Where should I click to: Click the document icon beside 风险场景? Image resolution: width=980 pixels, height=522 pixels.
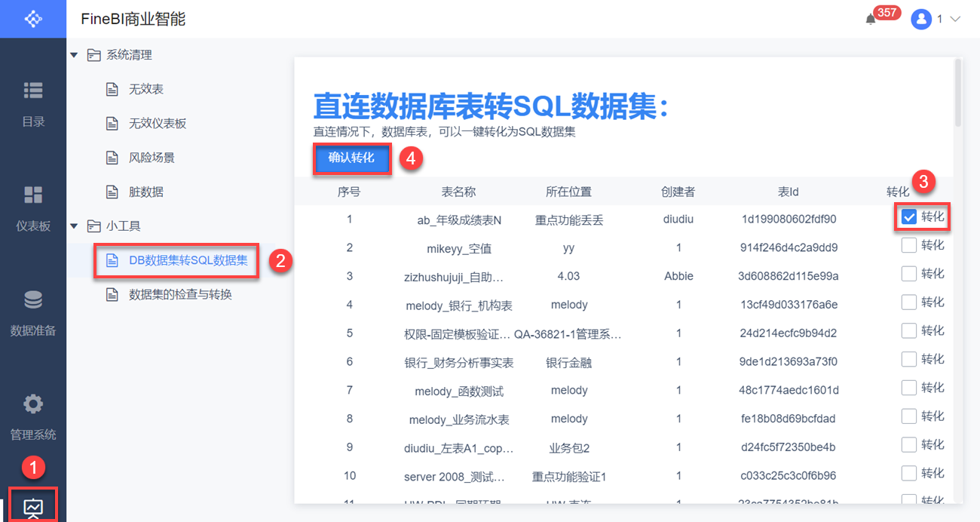[x=112, y=158]
